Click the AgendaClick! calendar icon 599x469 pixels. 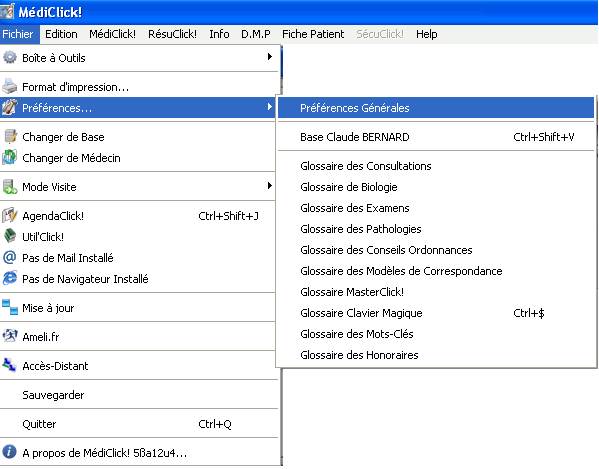(10, 215)
